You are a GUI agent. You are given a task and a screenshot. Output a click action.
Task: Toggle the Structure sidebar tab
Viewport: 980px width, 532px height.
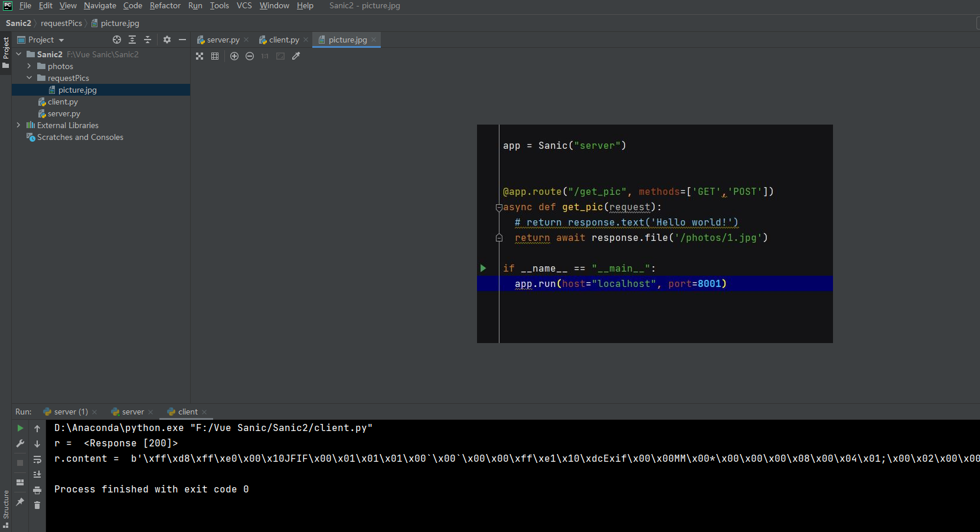pyautogui.click(x=6, y=508)
